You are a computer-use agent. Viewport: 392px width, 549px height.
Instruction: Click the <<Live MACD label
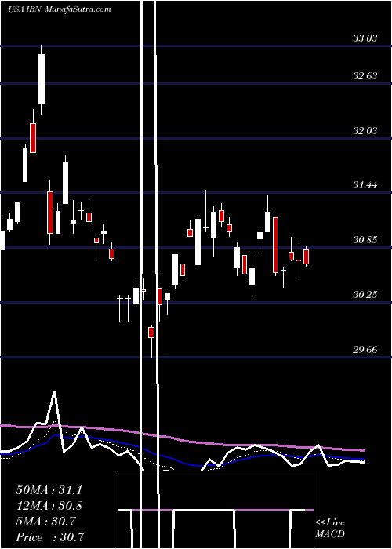330,528
